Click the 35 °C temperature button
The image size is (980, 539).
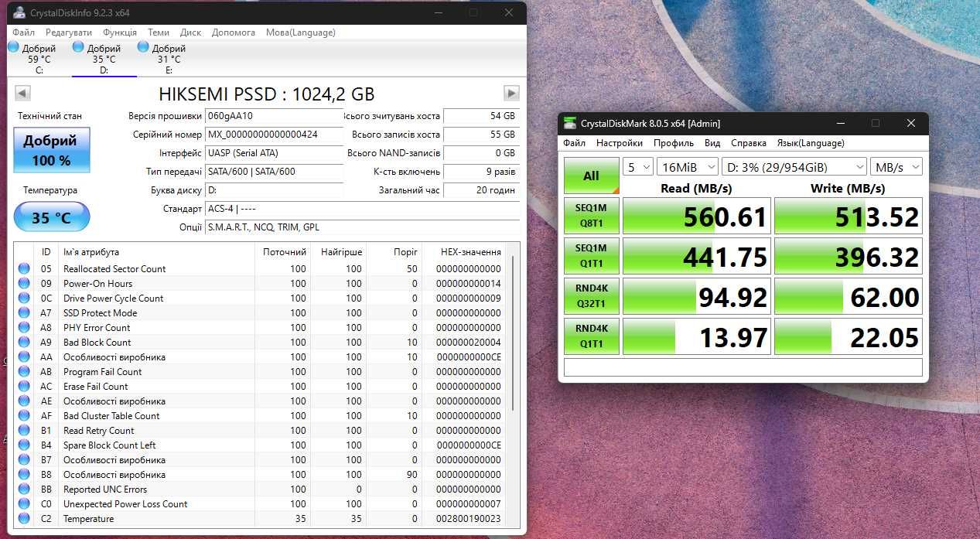(52, 218)
